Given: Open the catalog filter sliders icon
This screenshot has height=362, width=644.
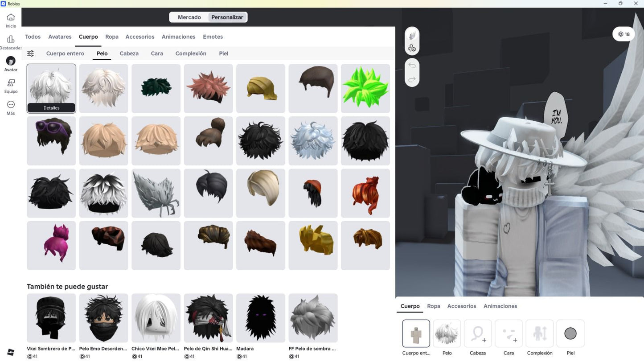Looking at the screenshot, I should (x=30, y=53).
